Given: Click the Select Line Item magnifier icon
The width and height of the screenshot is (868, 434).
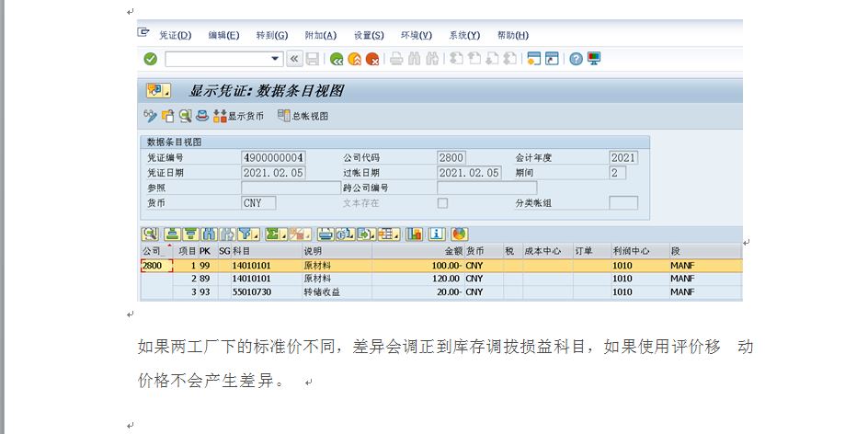Looking at the screenshot, I should 186,116.
